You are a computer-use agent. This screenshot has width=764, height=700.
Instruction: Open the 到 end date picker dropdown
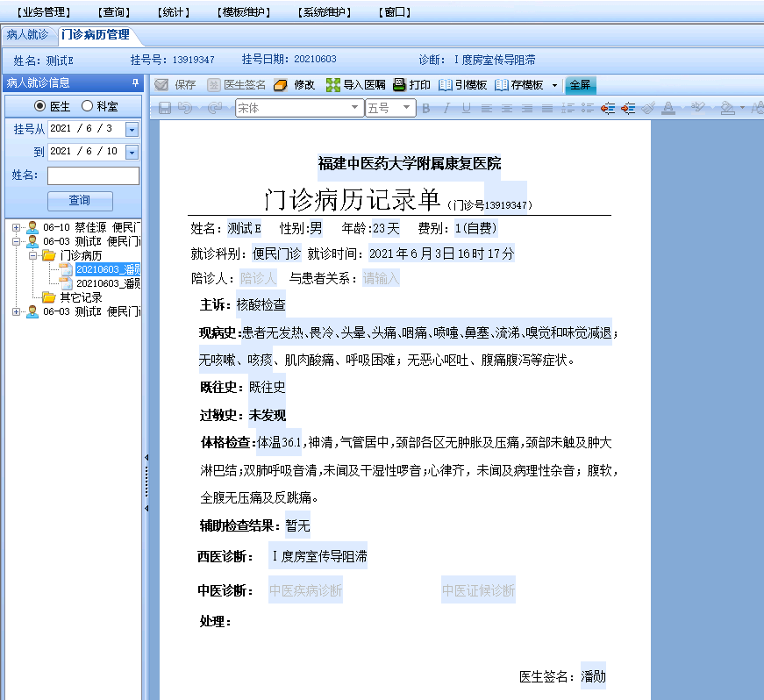click(132, 153)
